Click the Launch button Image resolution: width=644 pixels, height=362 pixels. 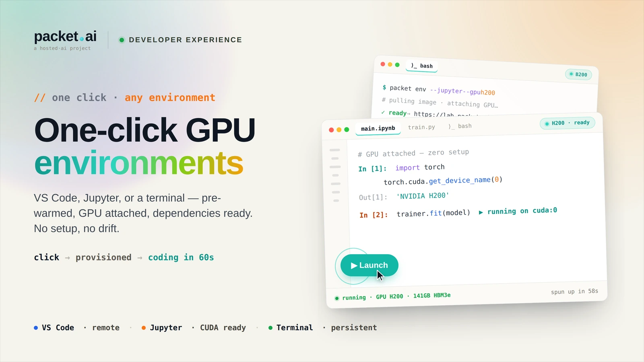tap(369, 265)
